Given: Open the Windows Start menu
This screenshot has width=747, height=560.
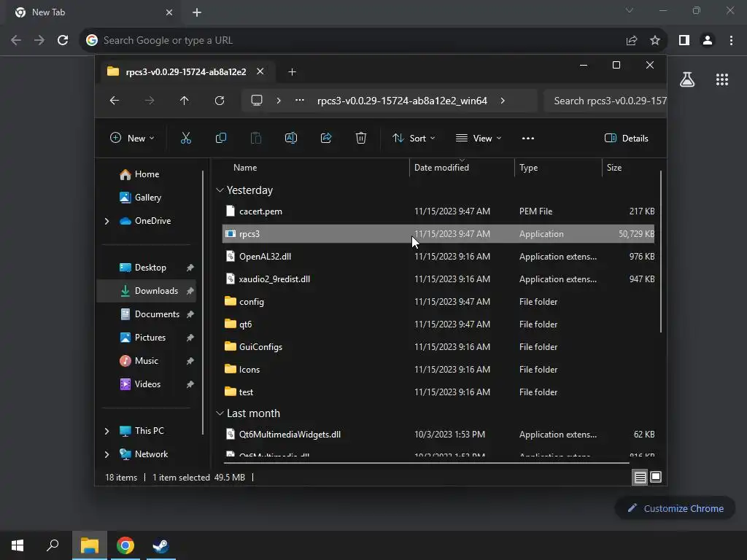Looking at the screenshot, I should (18, 545).
